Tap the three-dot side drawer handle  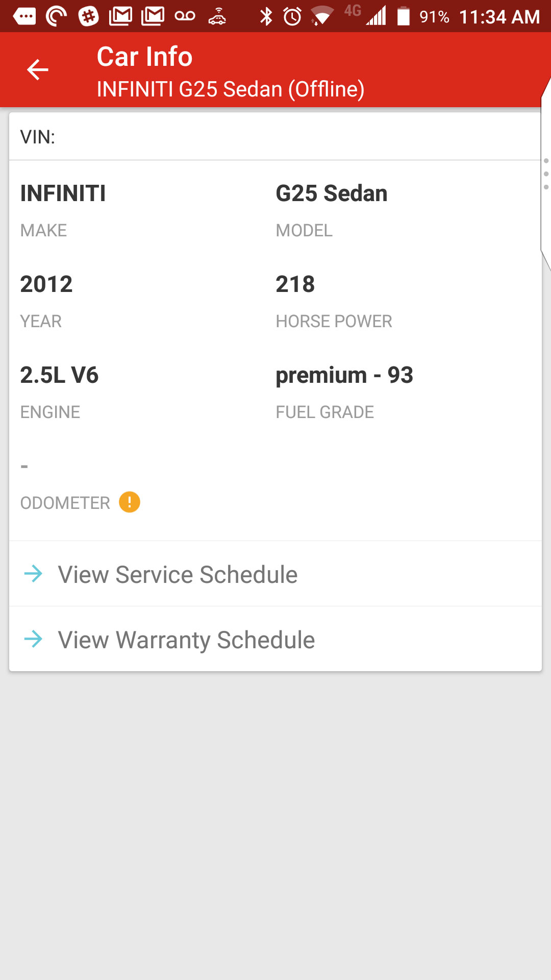tap(546, 174)
